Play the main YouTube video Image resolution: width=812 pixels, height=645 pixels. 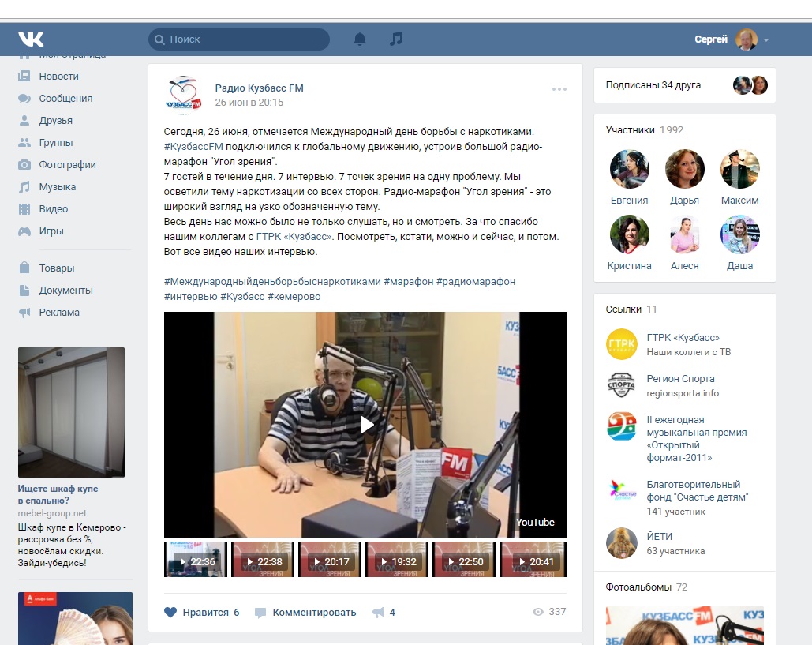[366, 425]
